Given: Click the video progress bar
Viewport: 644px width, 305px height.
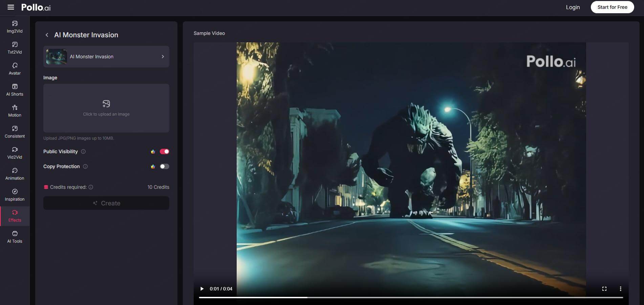Looking at the screenshot, I should point(411,298).
